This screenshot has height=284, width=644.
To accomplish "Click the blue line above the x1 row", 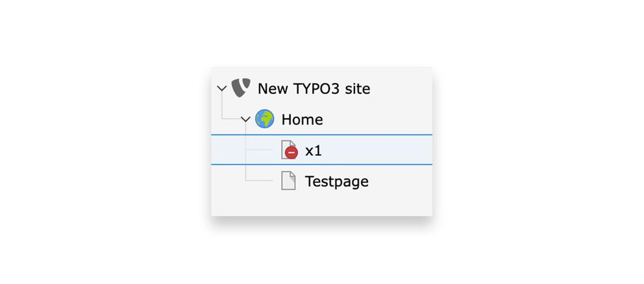I will pos(321,135).
